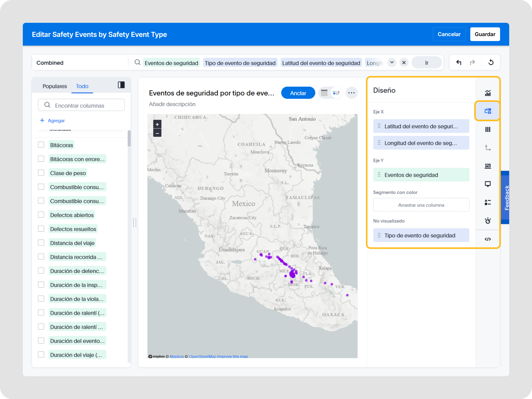Check the Clase de peso checkbox

click(41, 173)
